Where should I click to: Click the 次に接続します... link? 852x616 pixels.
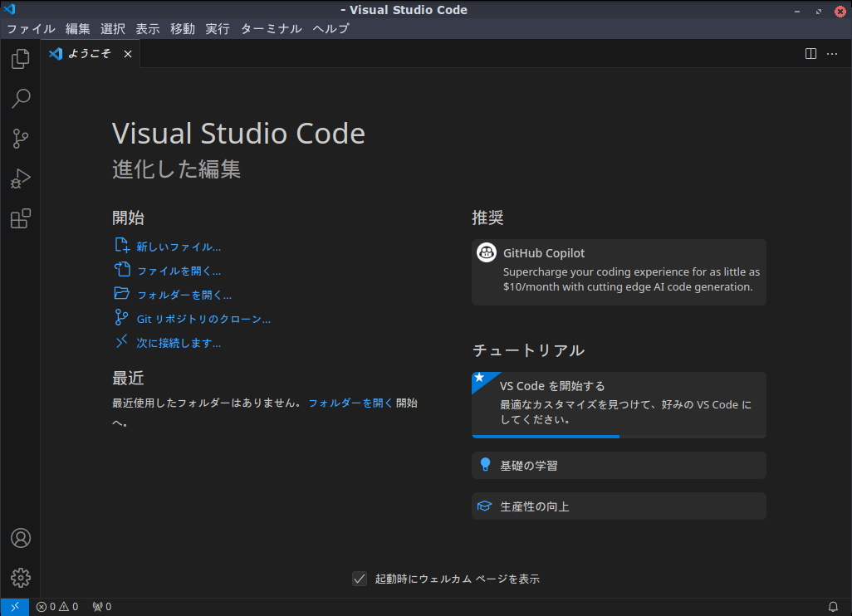(x=179, y=343)
